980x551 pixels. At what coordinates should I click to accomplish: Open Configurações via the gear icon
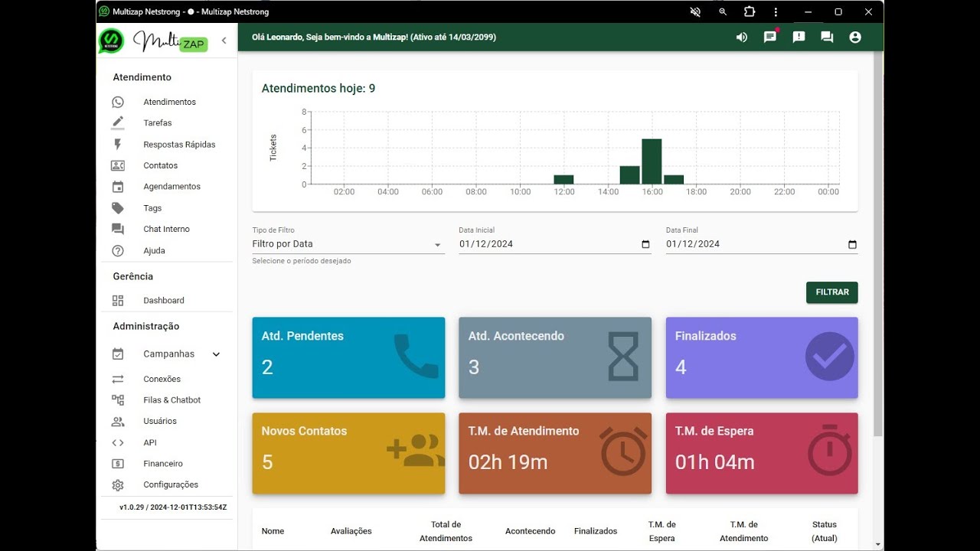(x=117, y=484)
